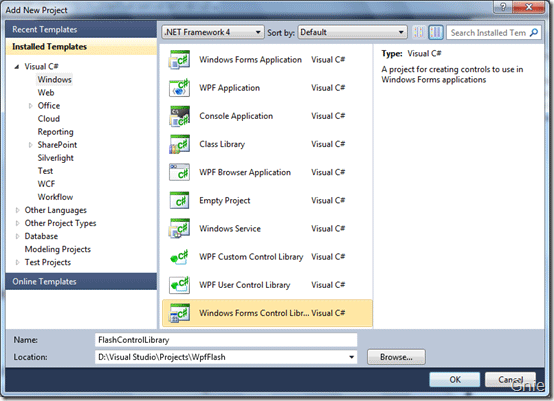Switch to medium icons list view
This screenshot has width=554, height=401.
[x=436, y=33]
